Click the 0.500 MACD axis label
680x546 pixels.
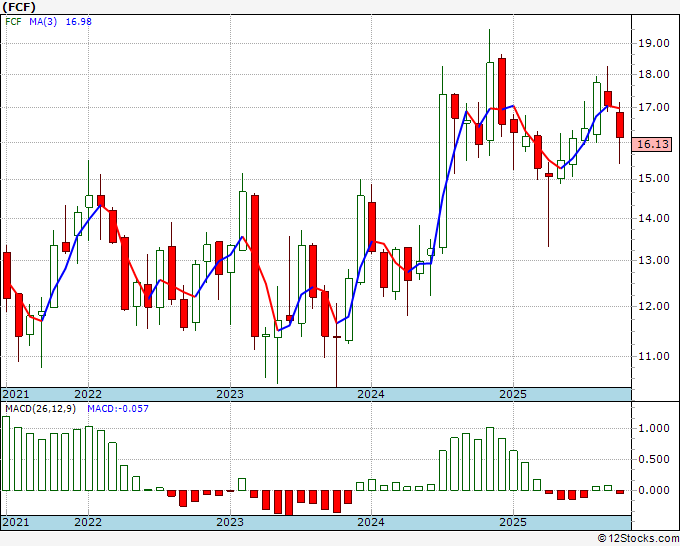pos(654,460)
